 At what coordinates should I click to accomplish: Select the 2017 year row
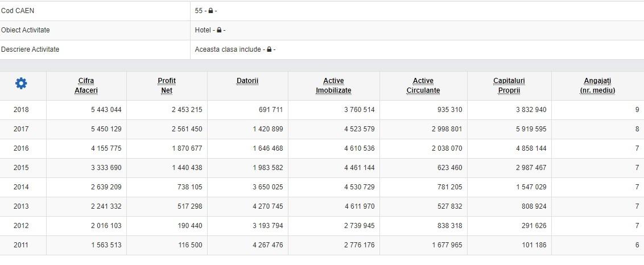click(21, 129)
